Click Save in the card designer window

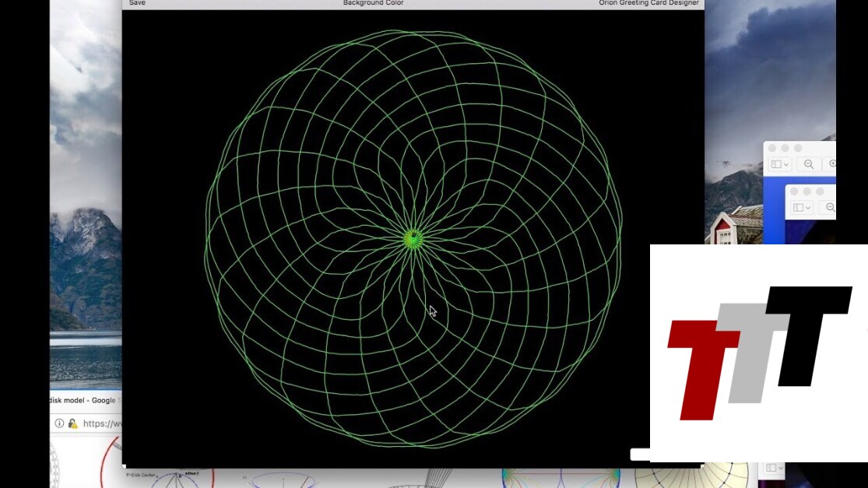(x=137, y=3)
